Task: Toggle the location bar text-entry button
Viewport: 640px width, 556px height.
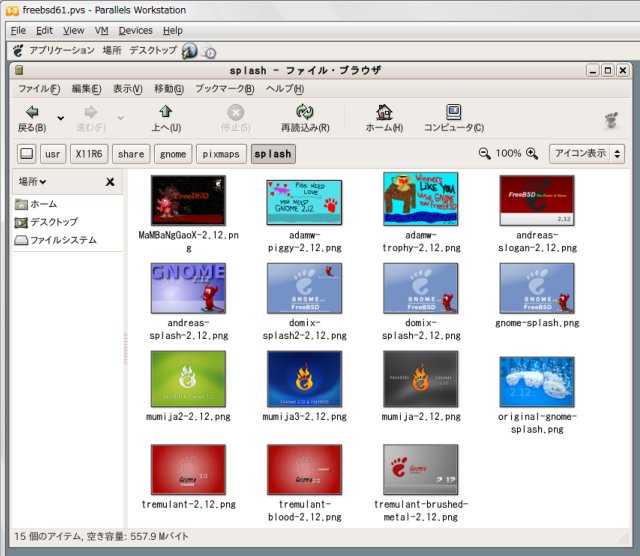Action: point(27,154)
